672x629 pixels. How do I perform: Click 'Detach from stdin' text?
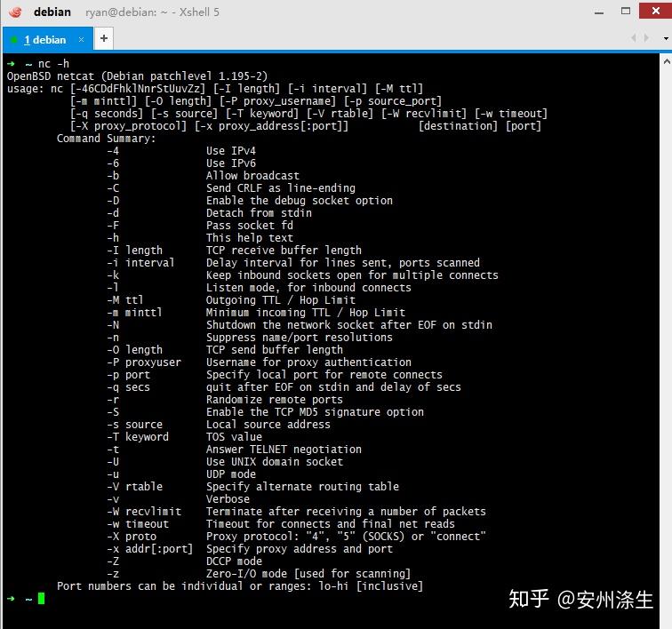pyautogui.click(x=259, y=213)
